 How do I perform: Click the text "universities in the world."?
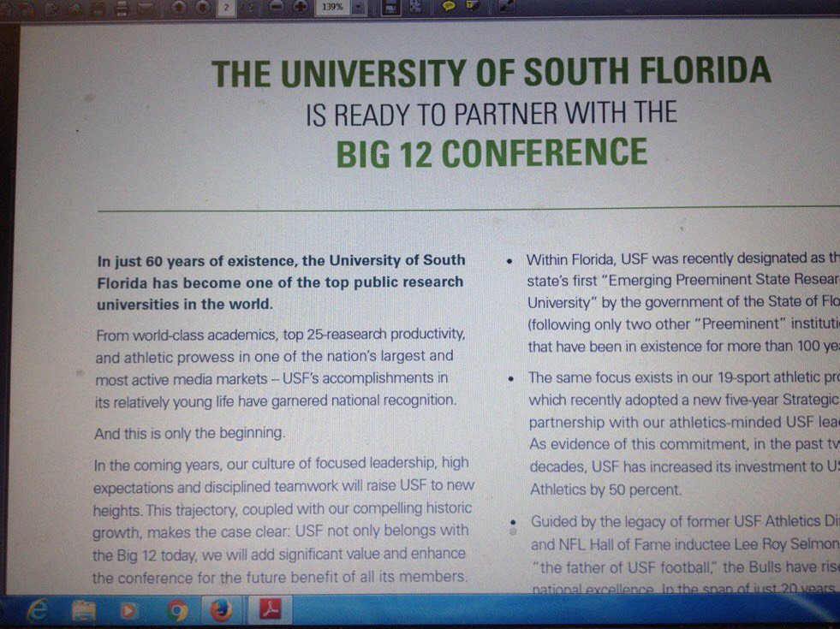point(185,304)
